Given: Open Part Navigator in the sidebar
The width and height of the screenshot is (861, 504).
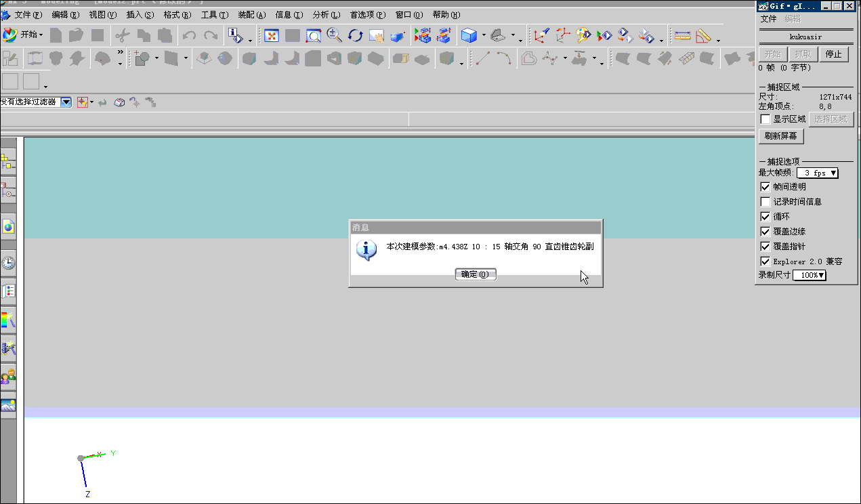Looking at the screenshot, I should point(8,191).
